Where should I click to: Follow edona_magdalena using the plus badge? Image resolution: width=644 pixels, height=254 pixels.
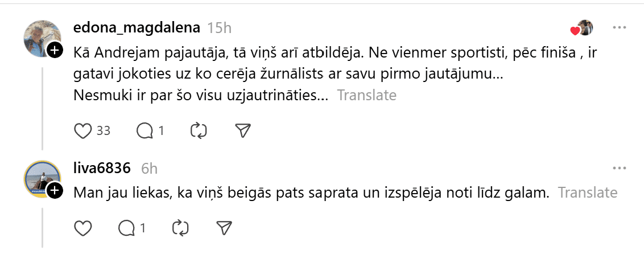point(55,50)
